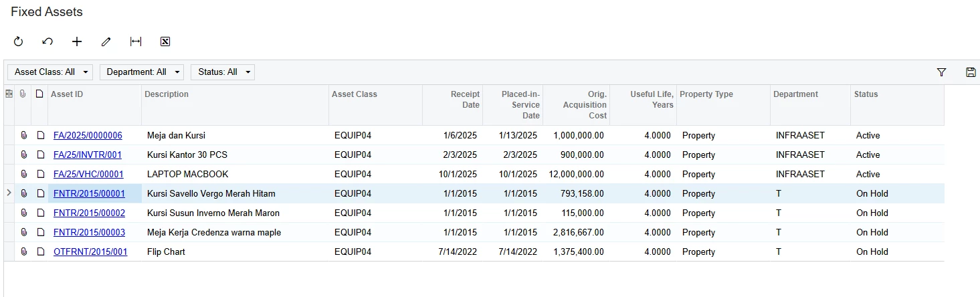The width and height of the screenshot is (980, 297).
Task: Open note icon for FA/2025/0000006 row
Action: [x=39, y=136]
